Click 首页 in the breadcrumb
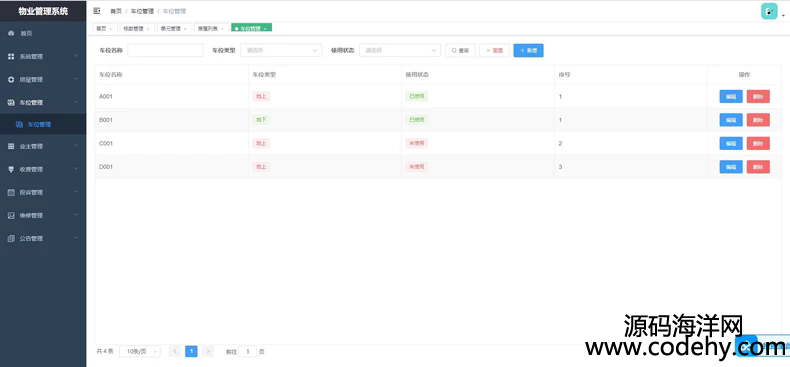790x367 pixels. (116, 11)
